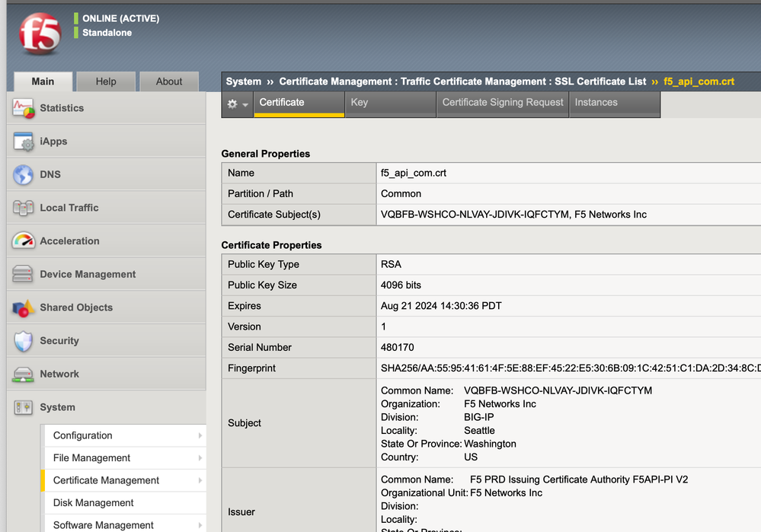The image size is (761, 532).
Task: Click the Security shield icon
Action: tap(24, 341)
